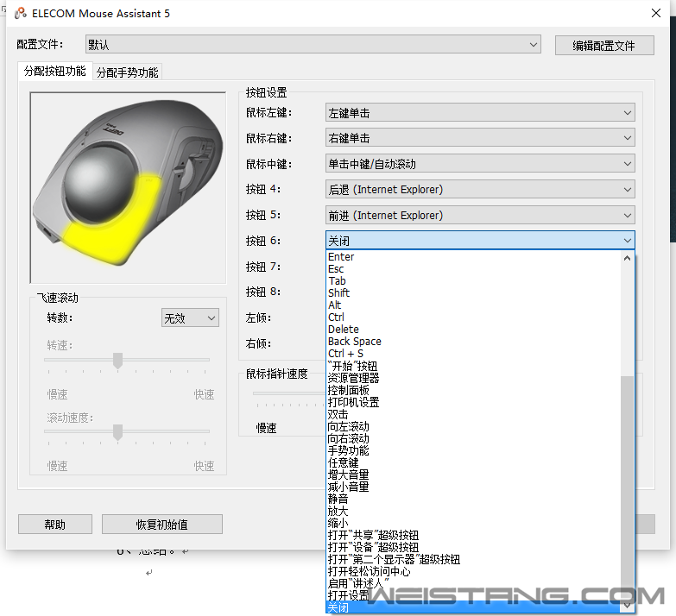Click the list scrollbar up arrow
The width and height of the screenshot is (676, 616).
point(628,258)
